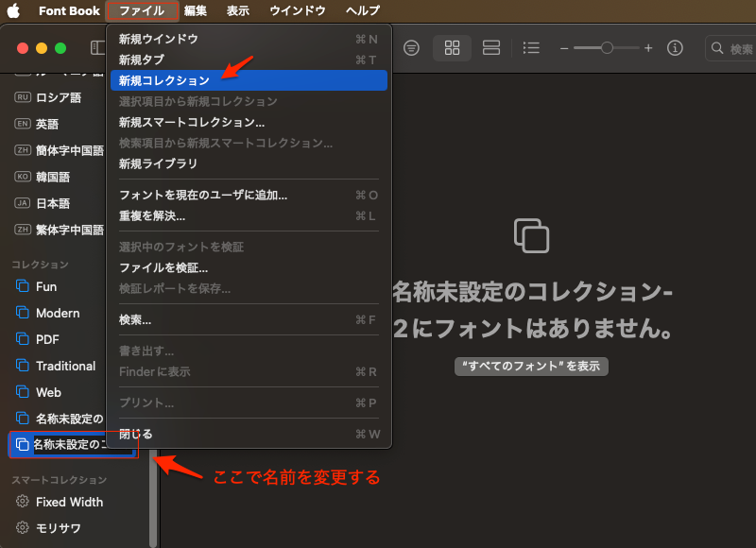This screenshot has width=756, height=548.
Task: Select the Modern collection in sidebar
Action: (x=58, y=313)
